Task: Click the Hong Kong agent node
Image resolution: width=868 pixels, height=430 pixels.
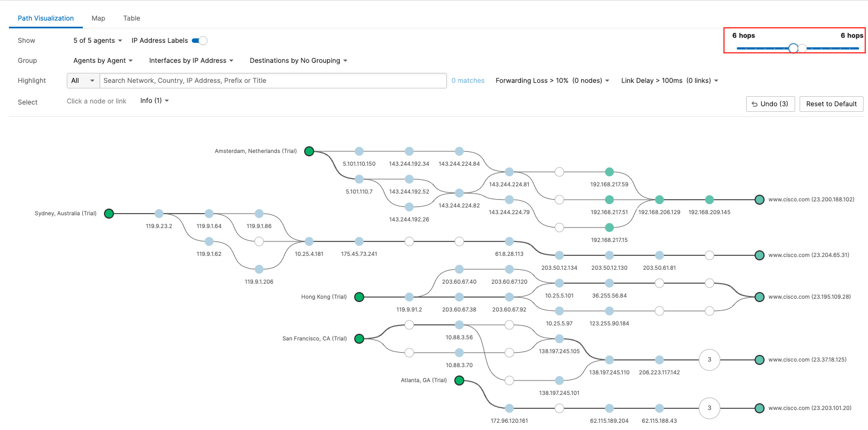Action: click(359, 297)
